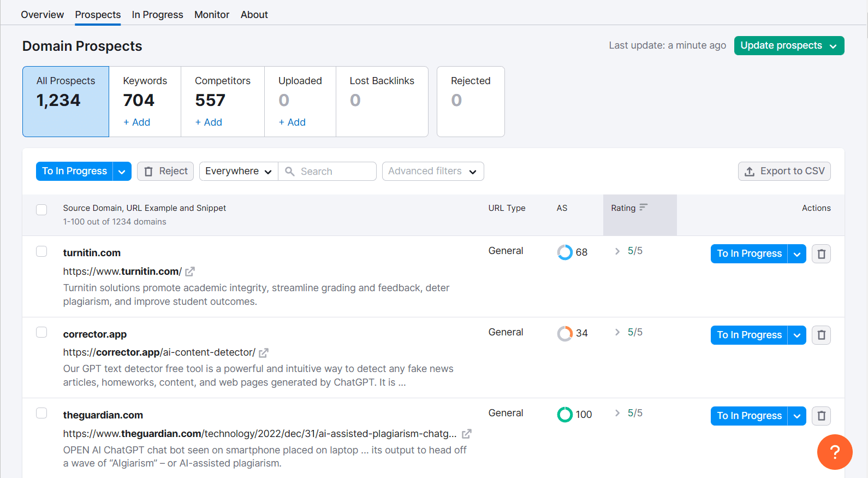868x478 pixels.
Task: Select the Prospects tab
Action: [x=98, y=15]
